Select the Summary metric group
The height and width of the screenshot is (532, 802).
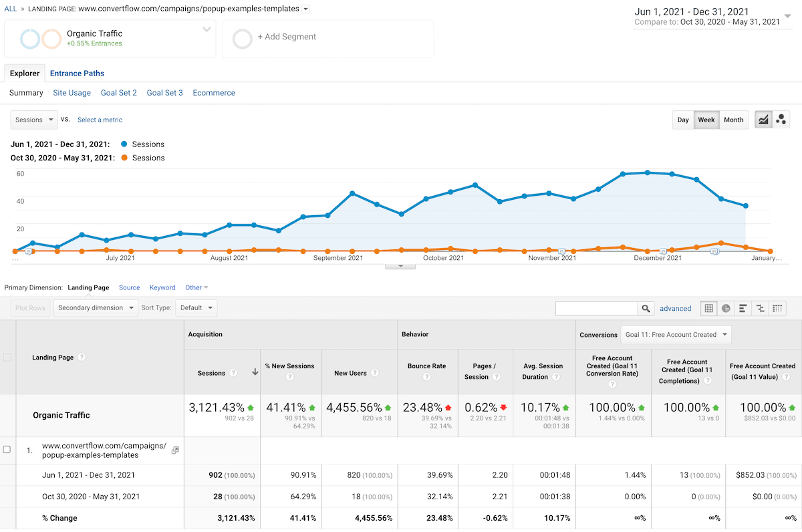(x=26, y=93)
